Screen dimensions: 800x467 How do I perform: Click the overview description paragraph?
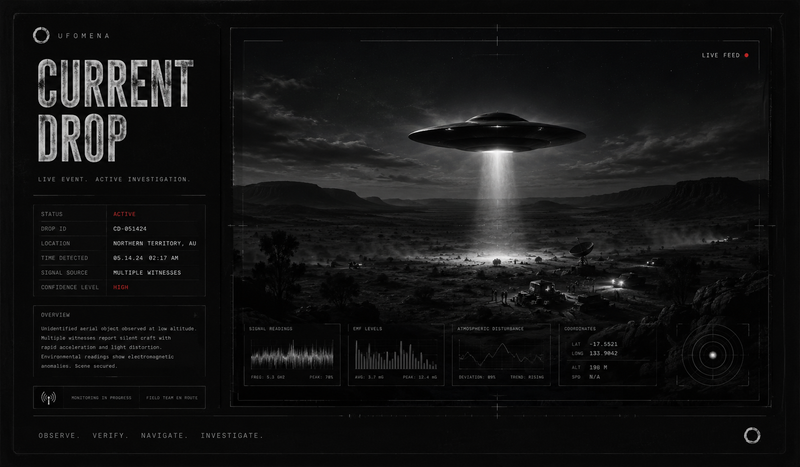(118, 347)
